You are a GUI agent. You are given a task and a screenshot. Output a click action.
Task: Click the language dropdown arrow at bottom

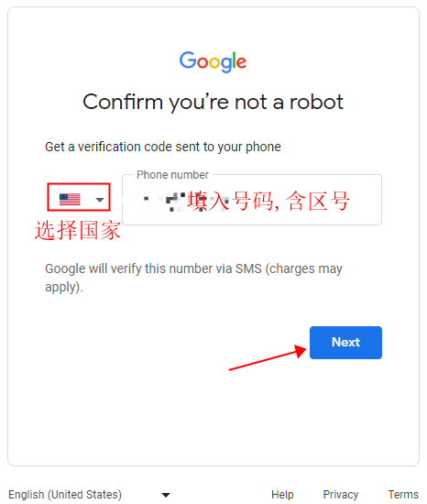166,495
